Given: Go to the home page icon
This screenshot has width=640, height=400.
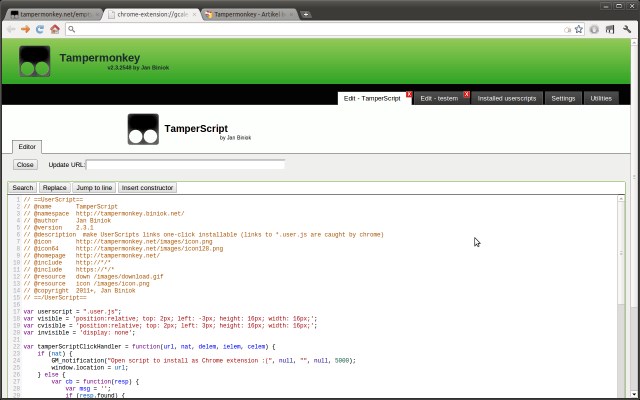Looking at the screenshot, I should click(x=55, y=29).
